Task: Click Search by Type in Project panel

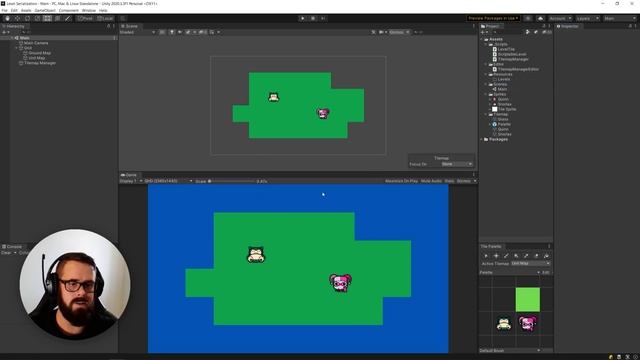Action: click(527, 32)
